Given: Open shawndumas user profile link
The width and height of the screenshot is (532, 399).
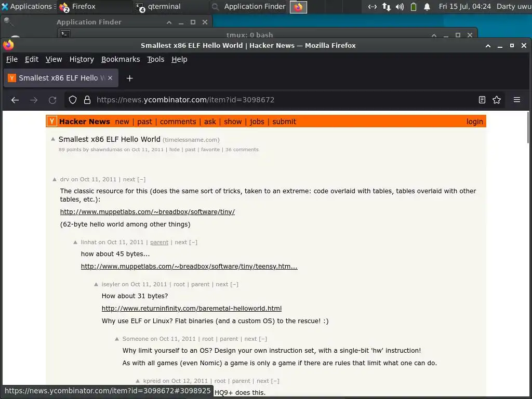Looking at the screenshot, I should 106,150.
